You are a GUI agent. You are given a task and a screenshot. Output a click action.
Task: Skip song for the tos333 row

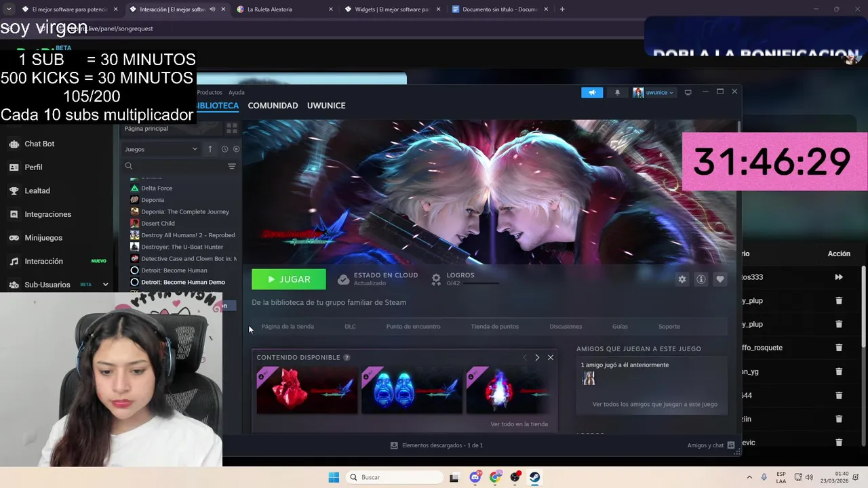point(839,277)
